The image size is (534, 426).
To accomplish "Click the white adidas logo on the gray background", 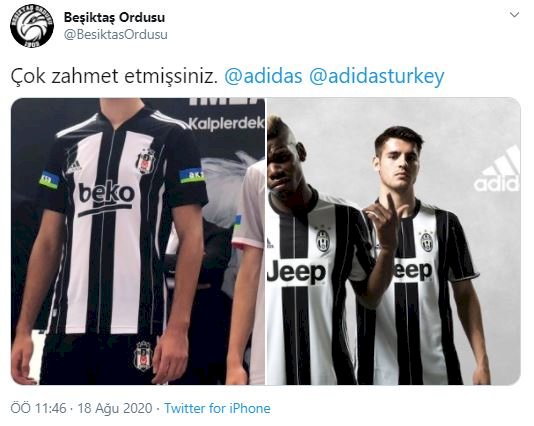I will point(497,170).
